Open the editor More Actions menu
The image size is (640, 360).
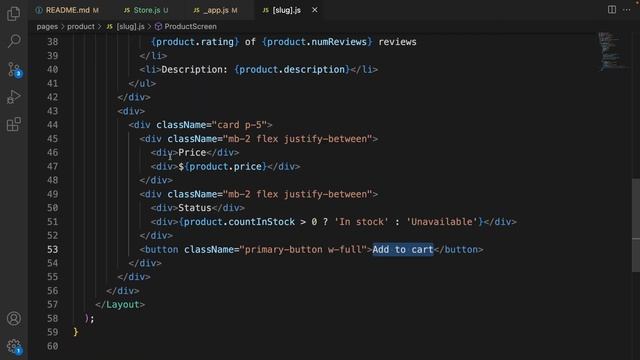pos(627,10)
